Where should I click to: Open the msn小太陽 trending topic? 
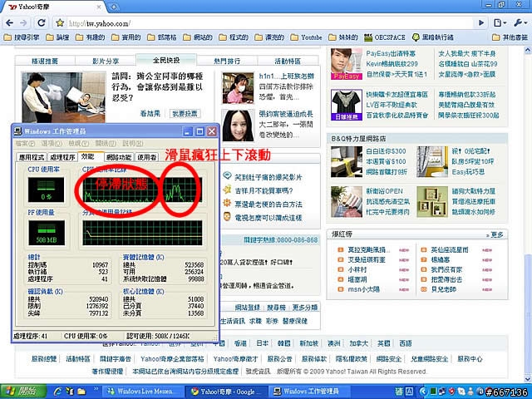[363, 290]
